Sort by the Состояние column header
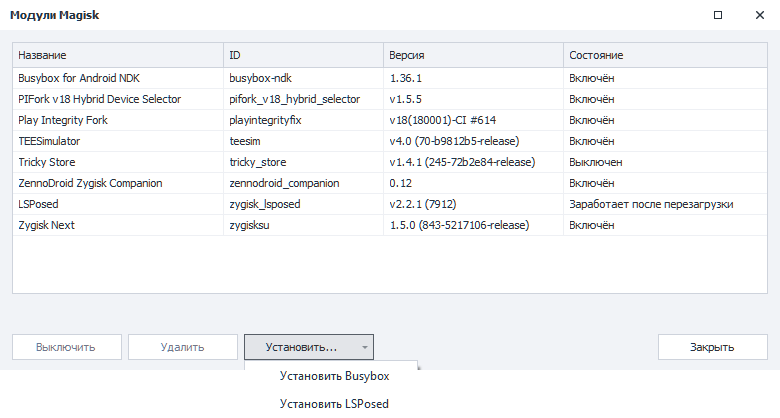Image resolution: width=780 pixels, height=418 pixels. pos(665,55)
